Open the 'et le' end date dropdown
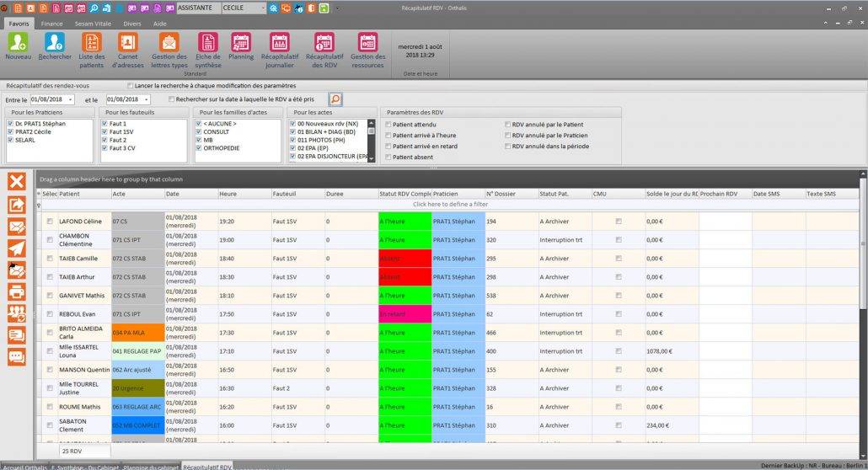Image resolution: width=868 pixels, height=470 pixels. click(x=147, y=99)
